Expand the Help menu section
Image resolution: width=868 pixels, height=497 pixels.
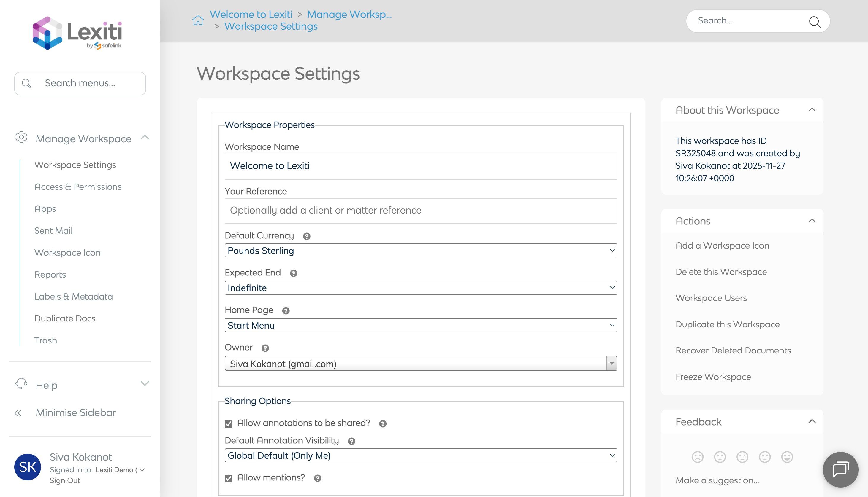145,384
